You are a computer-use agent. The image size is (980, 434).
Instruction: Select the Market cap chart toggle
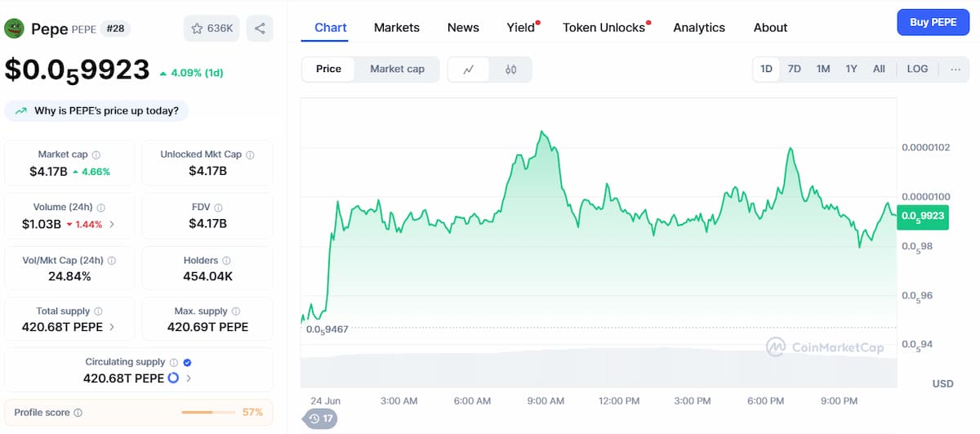pyautogui.click(x=398, y=69)
